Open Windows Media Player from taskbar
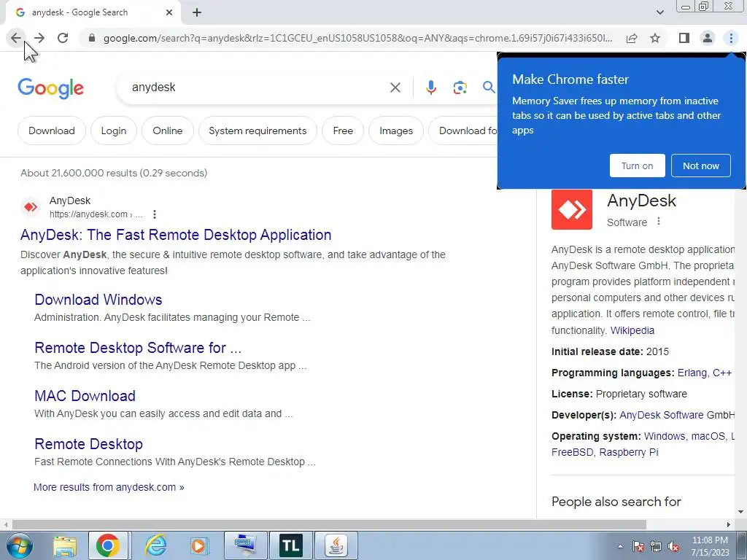The height and width of the screenshot is (560, 747). tap(199, 545)
